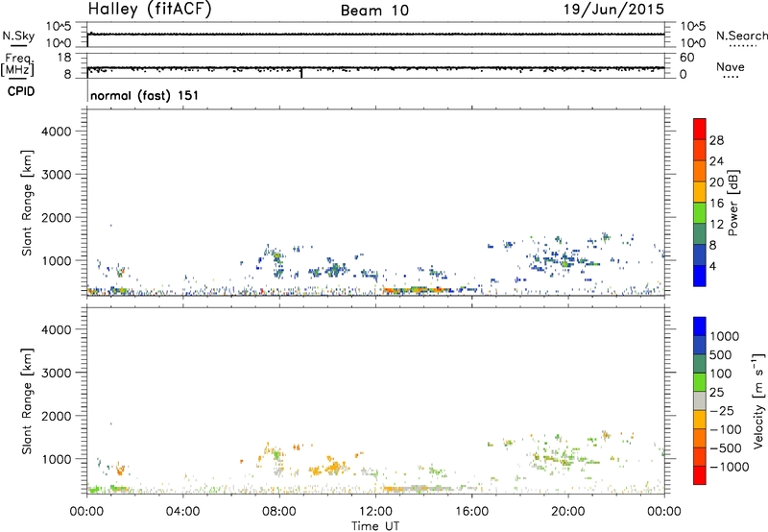
Task: Click the 'Time UT' axis title
Action: [375, 526]
